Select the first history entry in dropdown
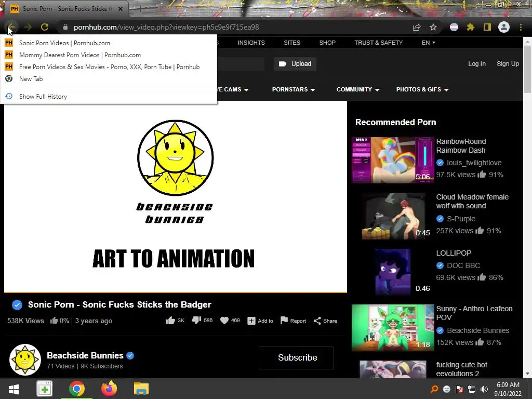This screenshot has height=399, width=532. pyautogui.click(x=109, y=43)
